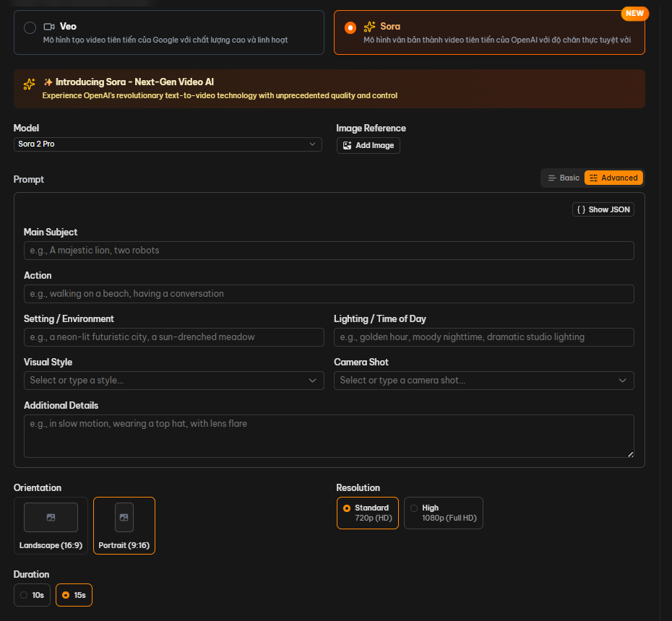Screen dimensions: 672x621
Task: Click the Advanced mode sliders icon
Action: coord(593,178)
